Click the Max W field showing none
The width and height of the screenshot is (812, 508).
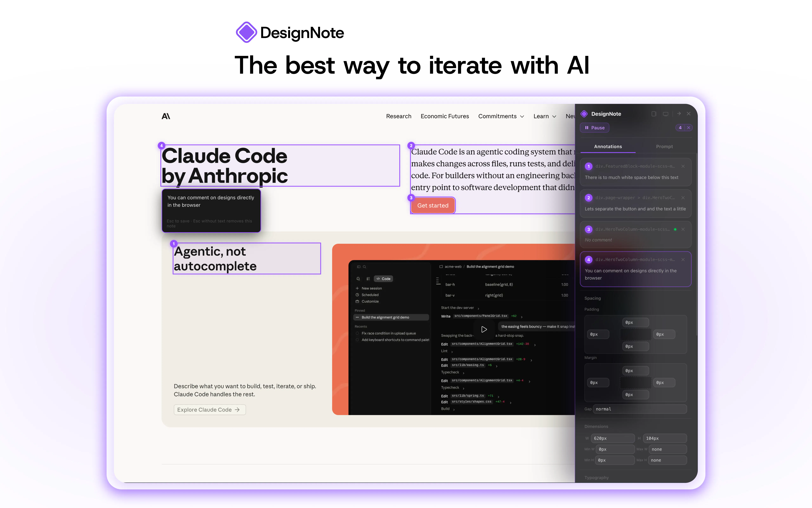click(x=668, y=450)
